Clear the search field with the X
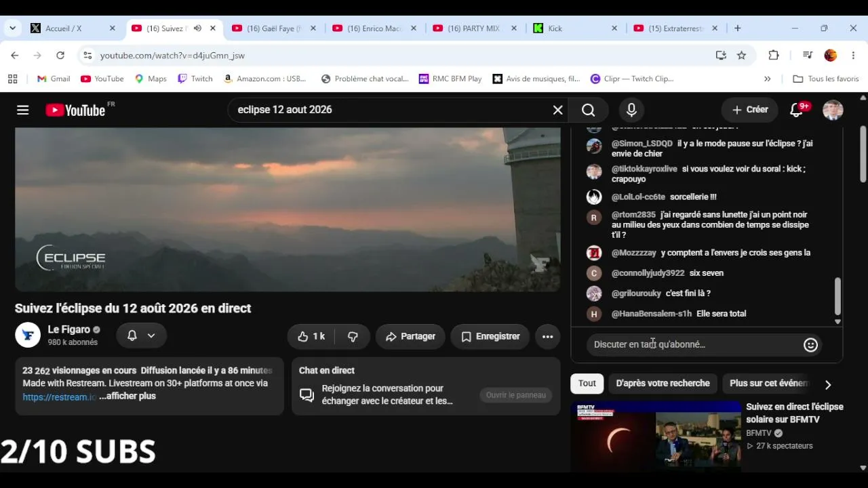868x488 pixels. click(x=558, y=110)
